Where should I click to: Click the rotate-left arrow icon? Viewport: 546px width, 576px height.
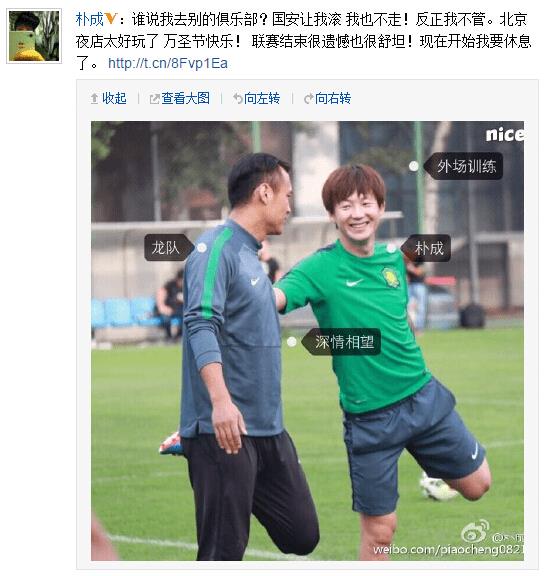(238, 98)
